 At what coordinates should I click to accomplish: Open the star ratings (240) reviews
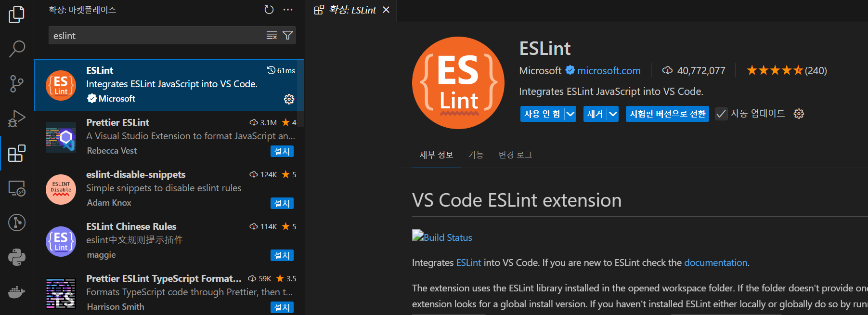[787, 70]
